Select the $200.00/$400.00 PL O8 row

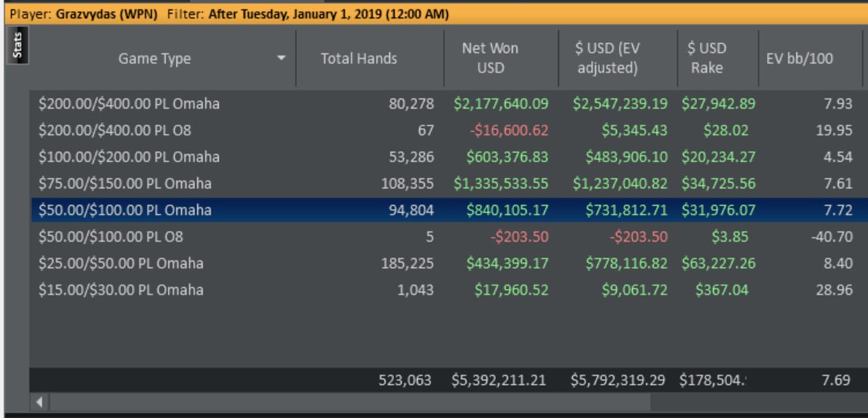click(x=110, y=130)
